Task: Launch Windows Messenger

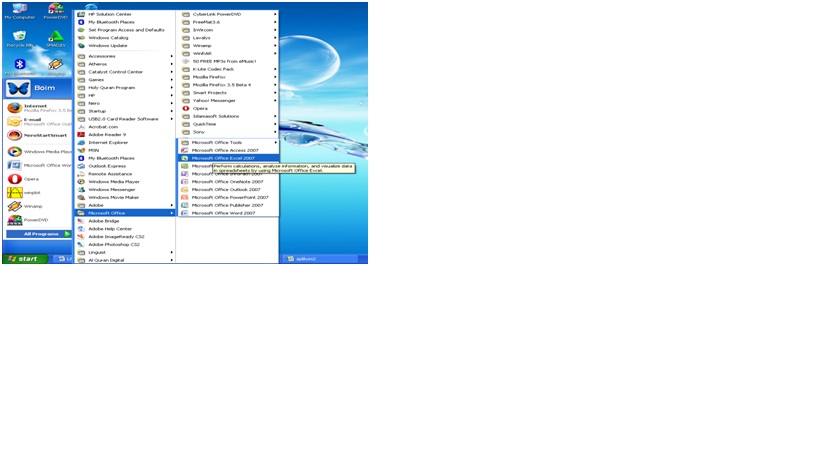Action: [125, 190]
